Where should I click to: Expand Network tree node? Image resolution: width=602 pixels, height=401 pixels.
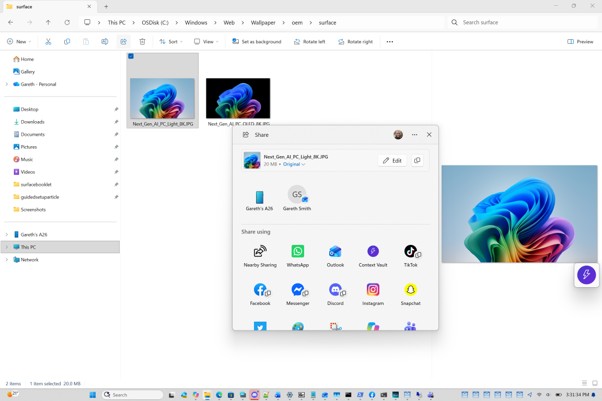(x=7, y=260)
